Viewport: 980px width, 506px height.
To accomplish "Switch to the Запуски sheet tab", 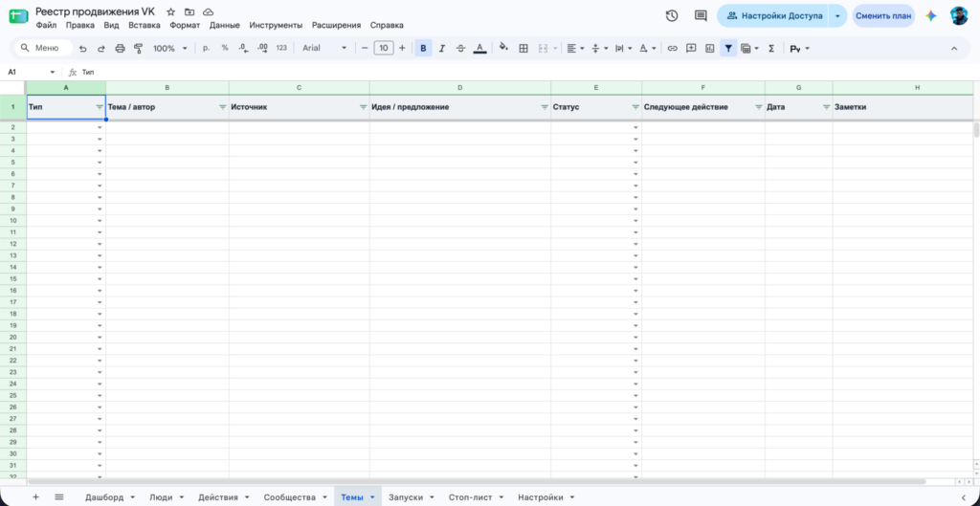I will [412, 497].
